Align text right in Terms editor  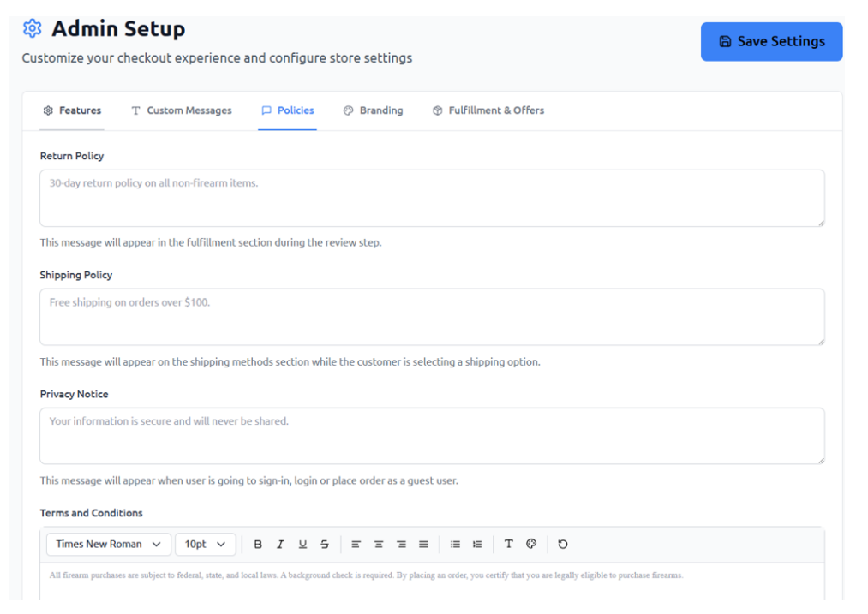(401, 545)
